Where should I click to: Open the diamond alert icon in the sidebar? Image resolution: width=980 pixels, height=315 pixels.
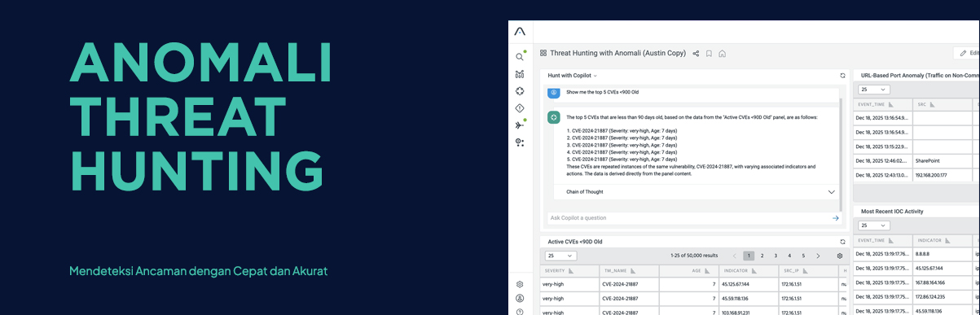pyautogui.click(x=520, y=108)
